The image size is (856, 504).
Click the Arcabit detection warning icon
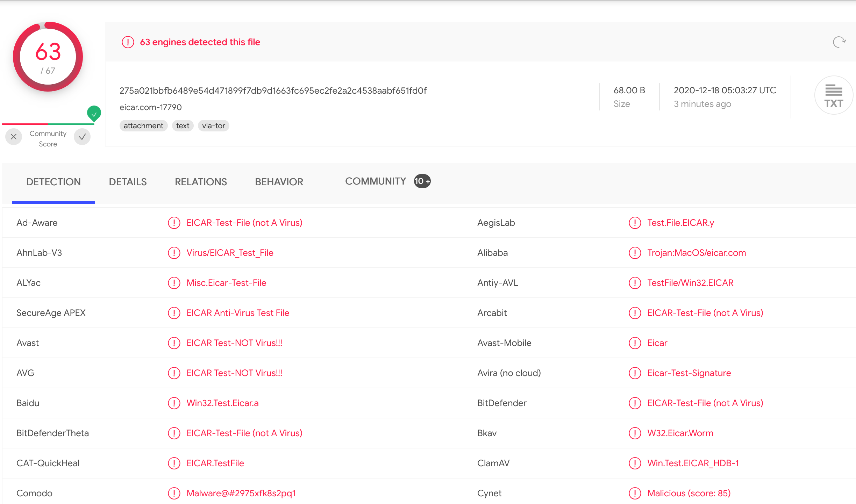click(635, 313)
